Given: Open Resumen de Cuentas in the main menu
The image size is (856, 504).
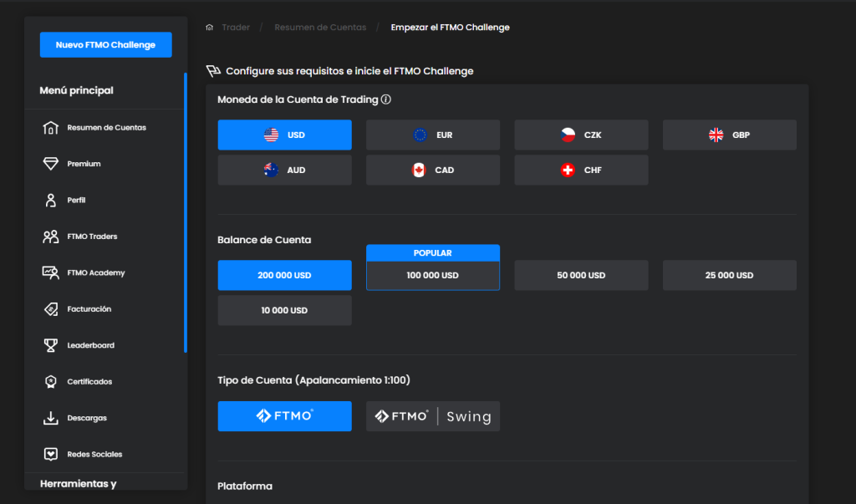Looking at the screenshot, I should click(x=106, y=128).
